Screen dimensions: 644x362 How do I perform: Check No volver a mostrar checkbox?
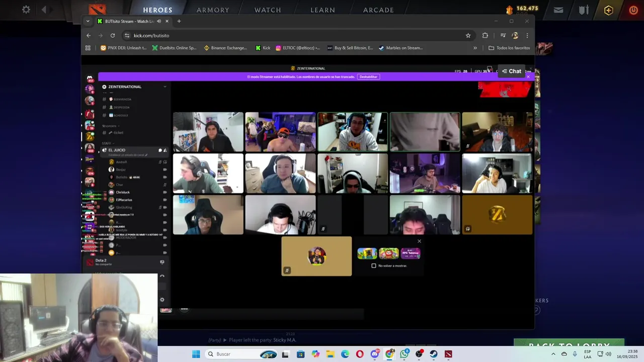(x=374, y=265)
